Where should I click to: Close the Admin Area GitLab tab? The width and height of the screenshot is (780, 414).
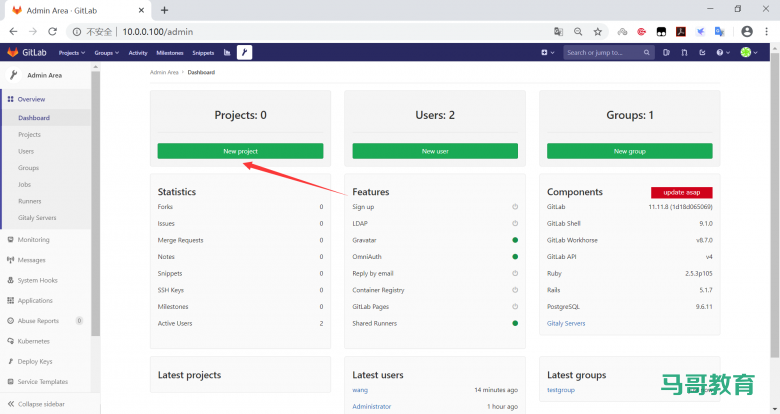[x=141, y=10]
